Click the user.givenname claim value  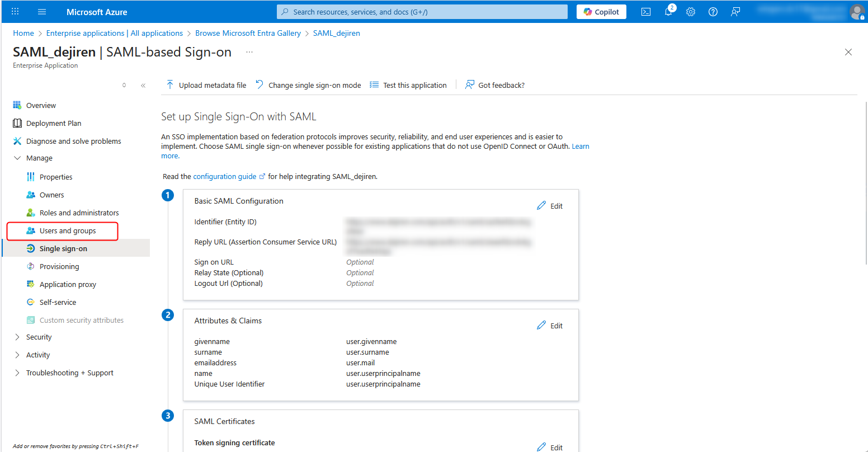[x=371, y=342]
